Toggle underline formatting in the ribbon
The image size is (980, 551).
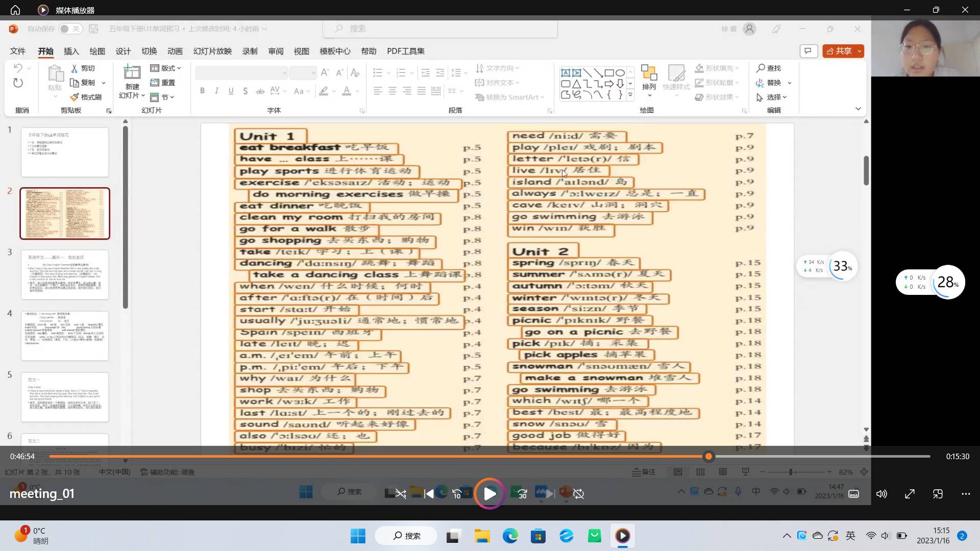[231, 91]
